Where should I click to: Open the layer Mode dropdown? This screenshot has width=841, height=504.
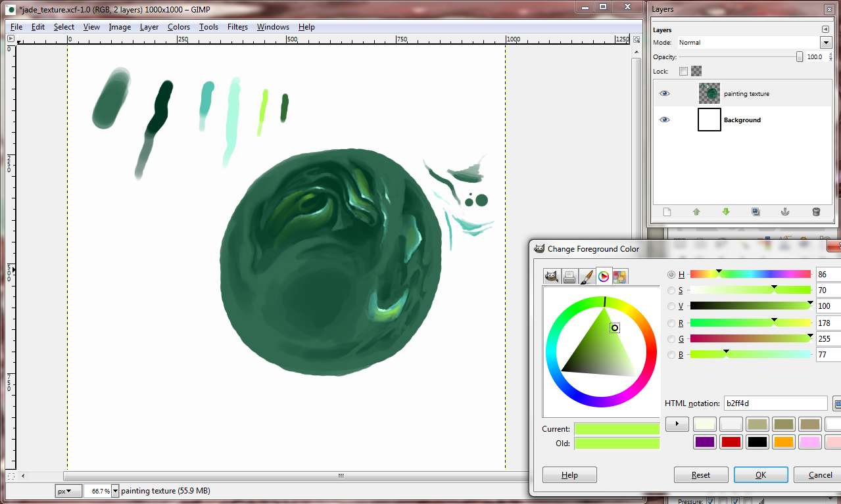point(826,43)
